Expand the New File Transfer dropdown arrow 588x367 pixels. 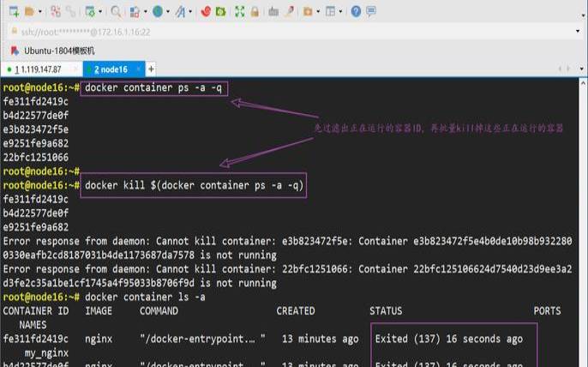(318, 12)
